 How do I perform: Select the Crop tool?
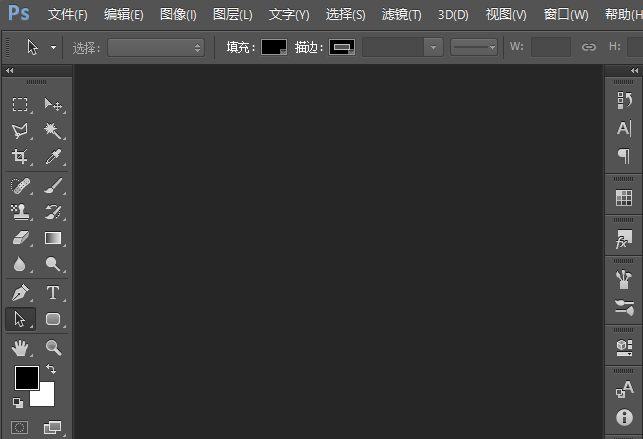pos(20,157)
